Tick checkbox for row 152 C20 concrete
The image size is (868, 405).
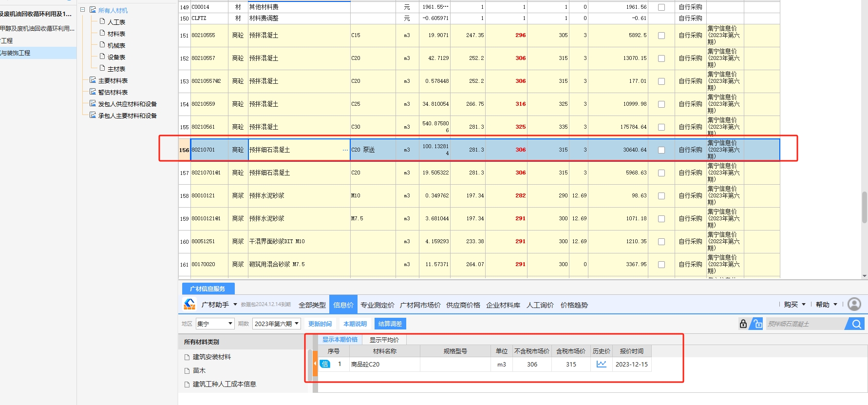[661, 58]
